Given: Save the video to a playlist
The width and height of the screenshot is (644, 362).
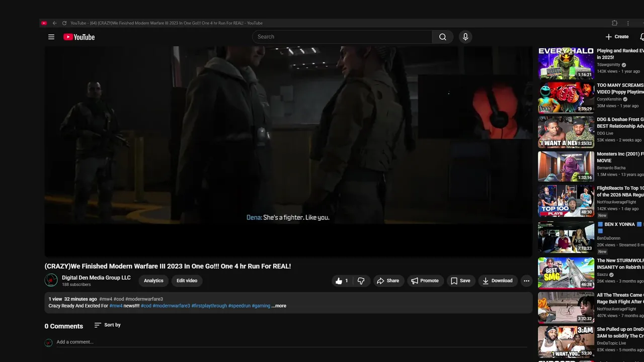Looking at the screenshot, I should (x=461, y=281).
